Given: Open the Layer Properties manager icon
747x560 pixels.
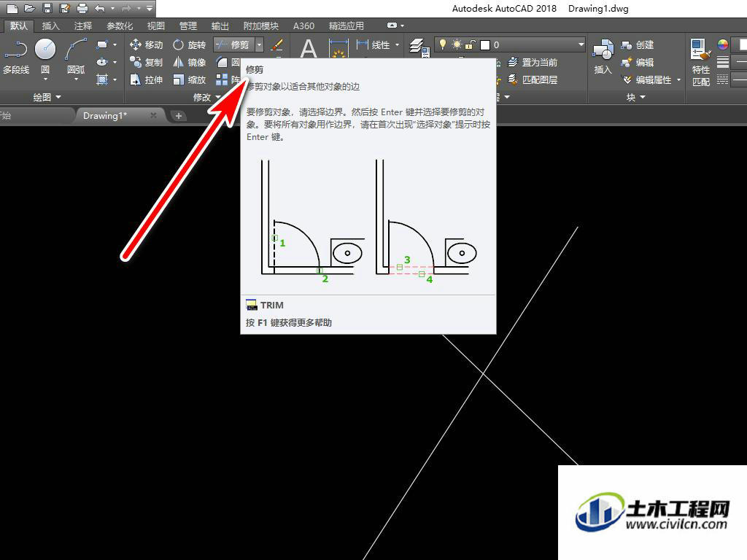Looking at the screenshot, I should [419, 47].
